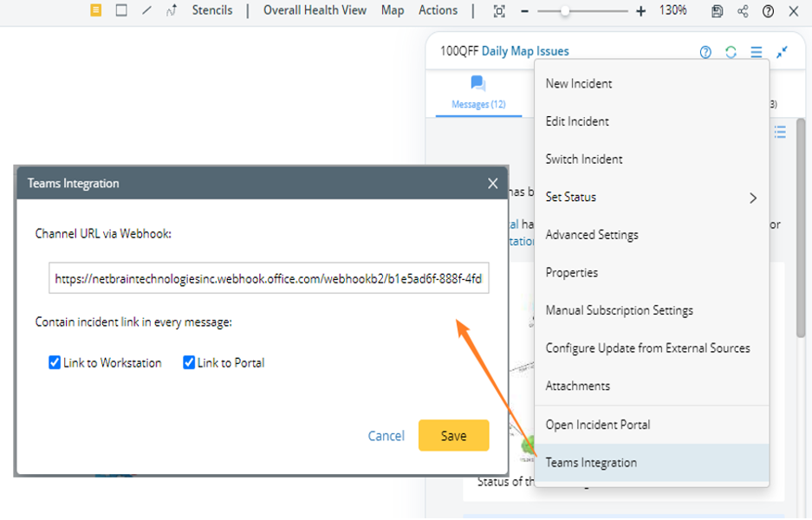The image size is (812, 520).
Task: Collapse the incident pane arrows icon
Action: pyautogui.click(x=782, y=52)
